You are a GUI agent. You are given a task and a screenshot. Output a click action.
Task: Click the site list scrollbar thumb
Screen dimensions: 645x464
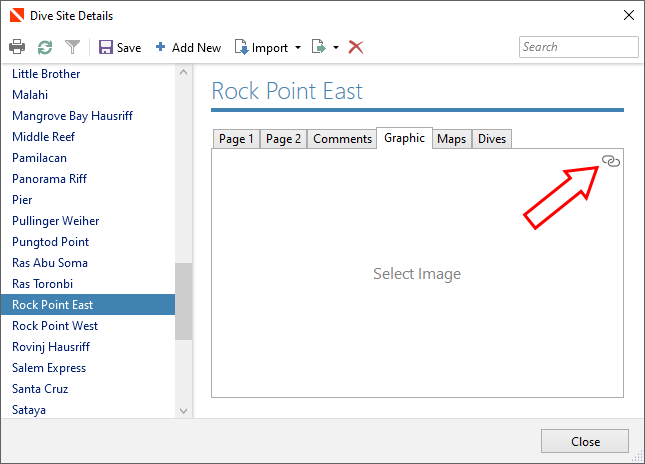183,301
